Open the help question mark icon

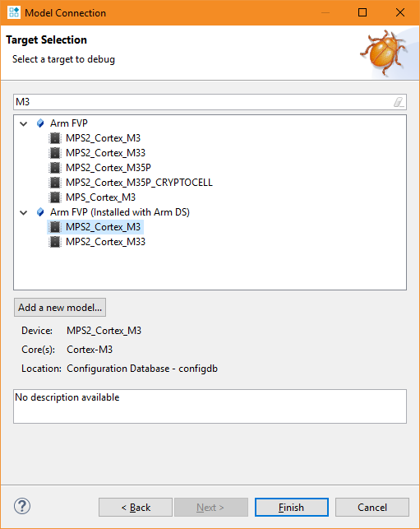click(22, 507)
